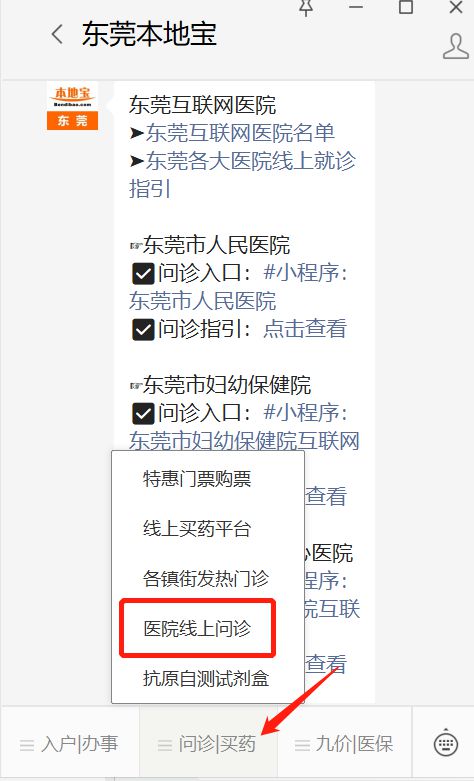Click checkmark icon beside 人民医院 问诊入口
This screenshot has width=474, height=781.
pyautogui.click(x=143, y=273)
